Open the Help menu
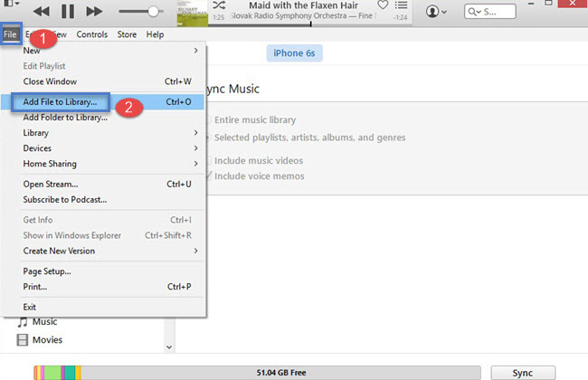The width and height of the screenshot is (588, 380). pos(155,34)
